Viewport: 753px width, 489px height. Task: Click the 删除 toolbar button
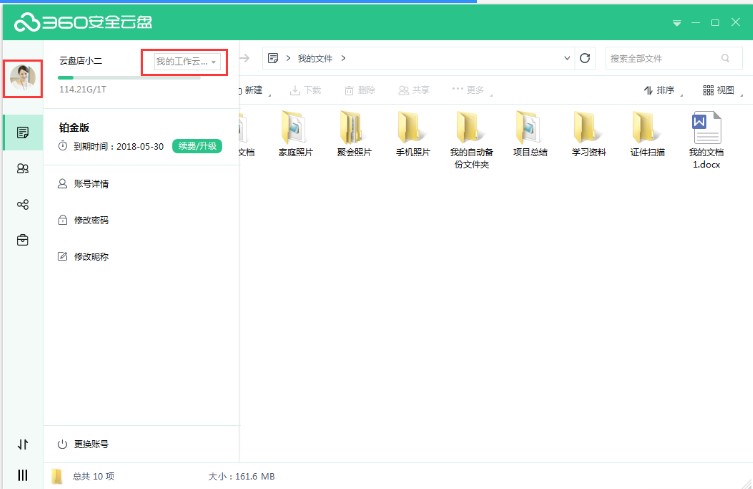click(359, 90)
